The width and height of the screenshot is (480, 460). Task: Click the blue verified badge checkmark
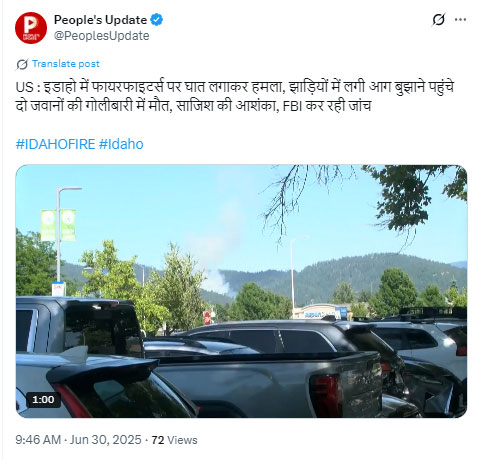(156, 20)
